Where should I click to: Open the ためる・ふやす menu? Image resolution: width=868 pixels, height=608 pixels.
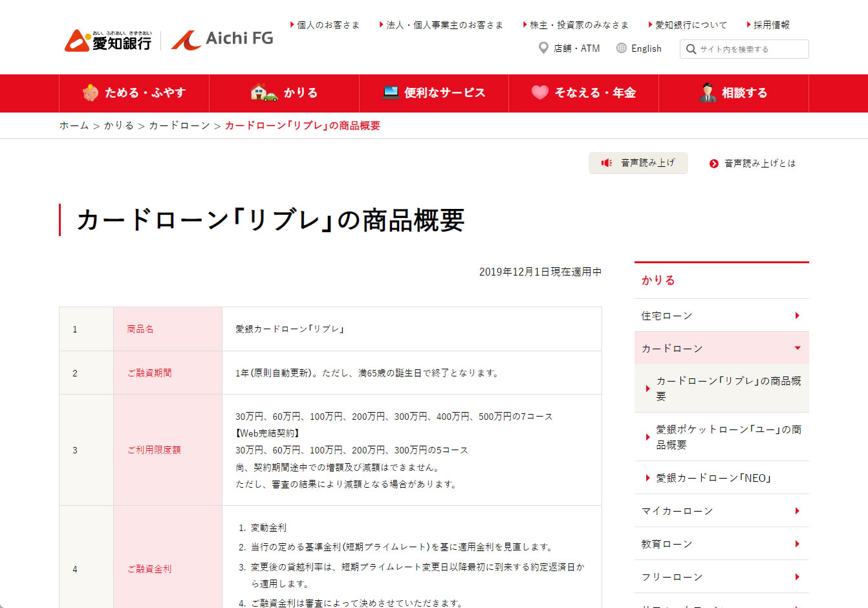coord(134,93)
